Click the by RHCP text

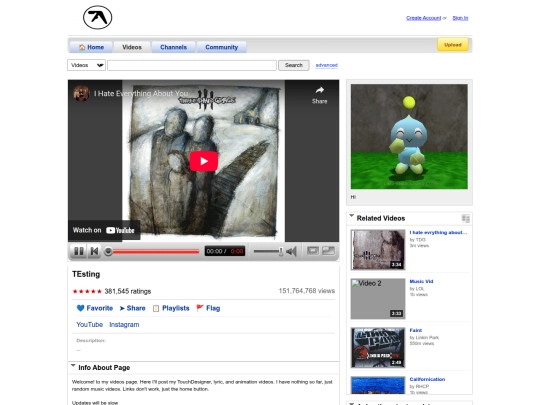pos(419,386)
